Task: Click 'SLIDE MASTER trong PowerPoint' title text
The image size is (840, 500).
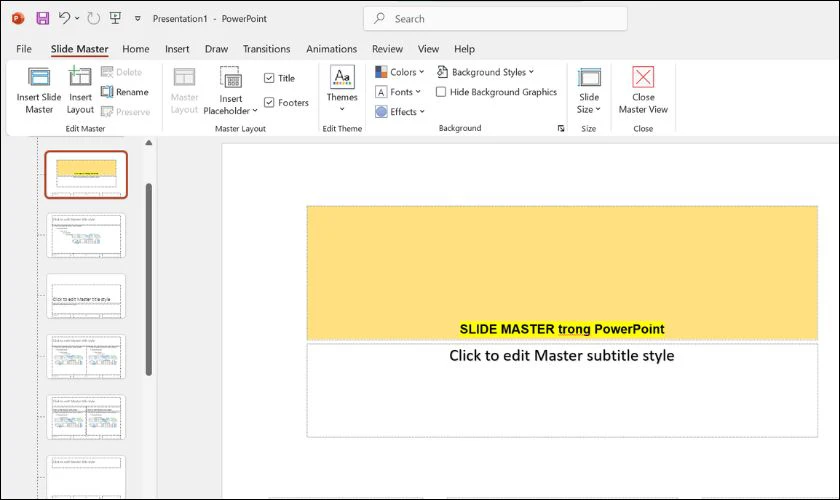Action: click(562, 329)
